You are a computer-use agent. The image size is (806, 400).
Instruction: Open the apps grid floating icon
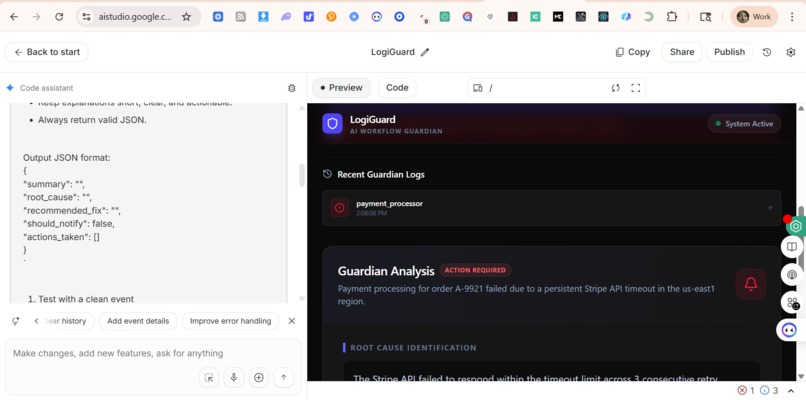point(792,302)
